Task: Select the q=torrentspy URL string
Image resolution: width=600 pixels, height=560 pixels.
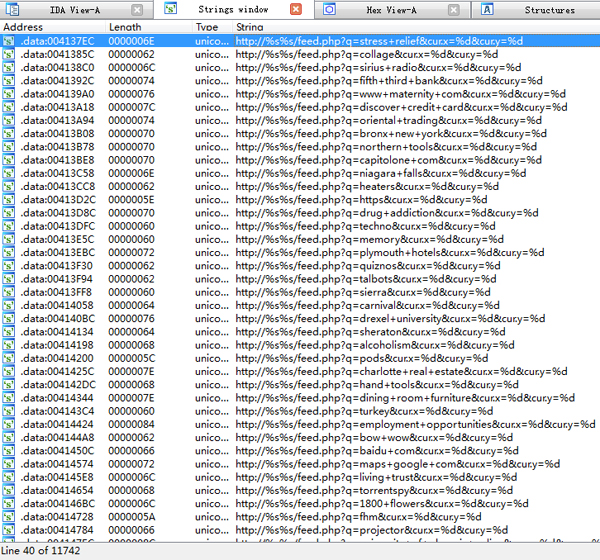Action: coord(374,491)
